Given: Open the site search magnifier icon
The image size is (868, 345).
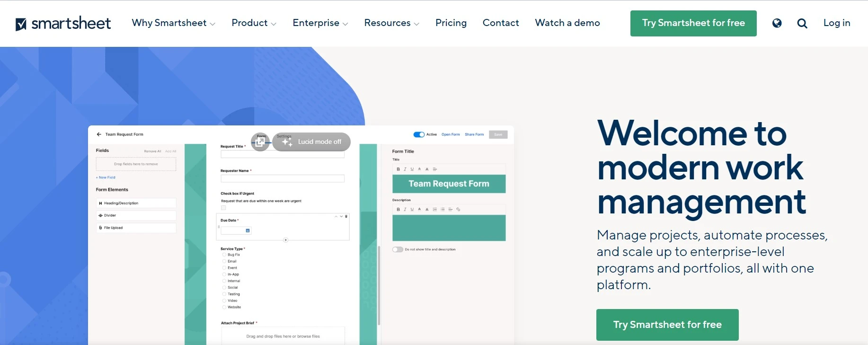Looking at the screenshot, I should (802, 23).
